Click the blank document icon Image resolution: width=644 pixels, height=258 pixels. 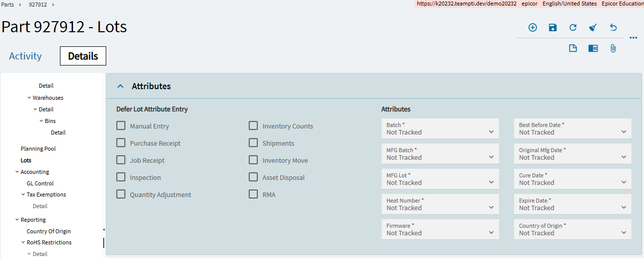click(573, 48)
